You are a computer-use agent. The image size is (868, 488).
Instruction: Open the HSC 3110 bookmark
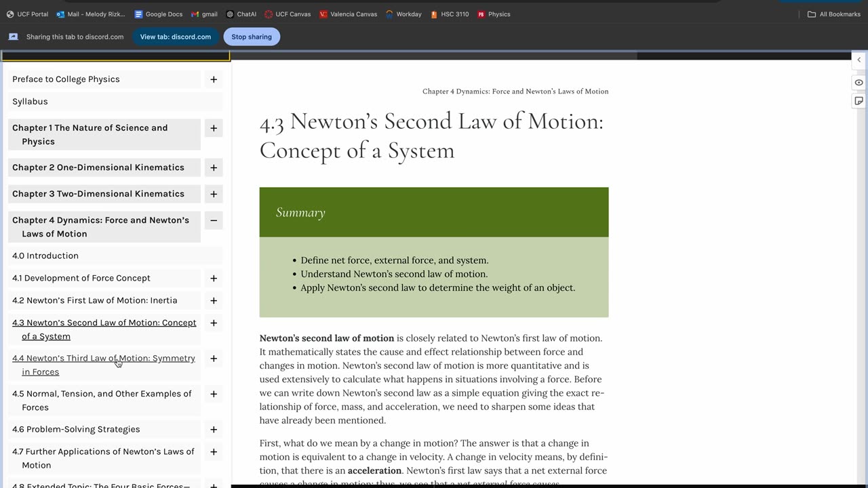click(x=450, y=14)
